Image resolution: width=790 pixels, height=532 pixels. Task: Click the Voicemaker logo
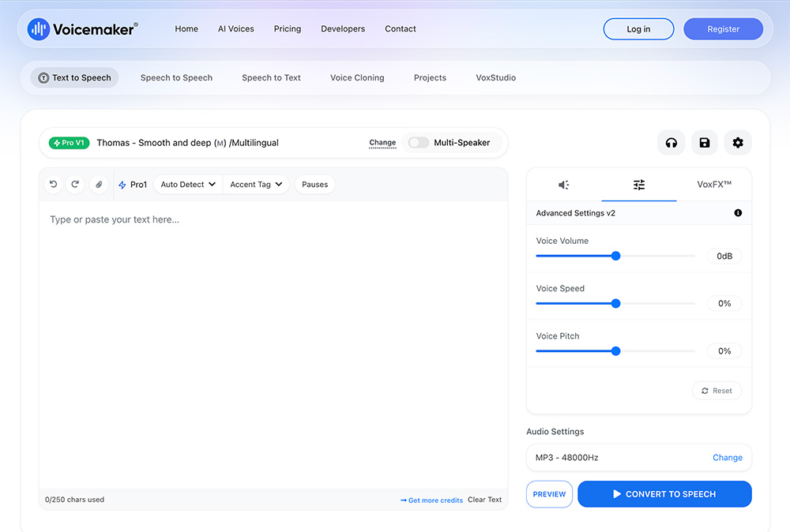coord(82,29)
